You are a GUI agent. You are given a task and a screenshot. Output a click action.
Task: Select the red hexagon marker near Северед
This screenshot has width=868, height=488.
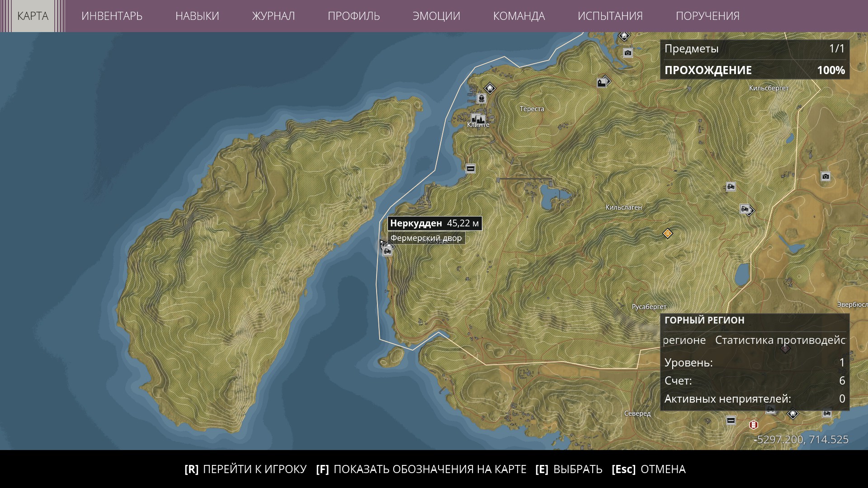[x=753, y=425]
